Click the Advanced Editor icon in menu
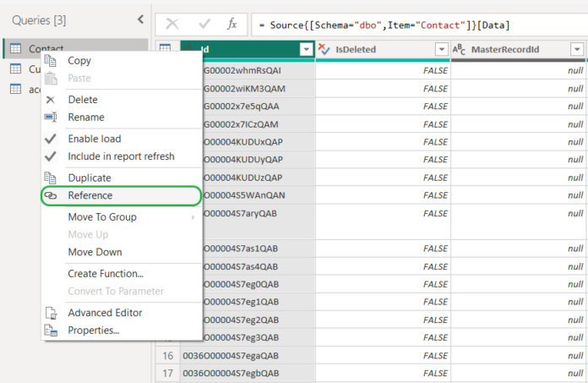 click(50, 313)
